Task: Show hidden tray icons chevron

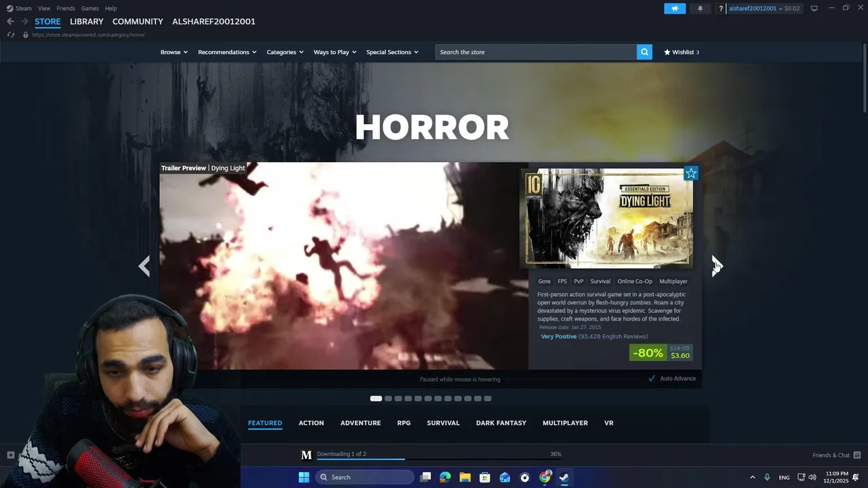Action: click(752, 477)
